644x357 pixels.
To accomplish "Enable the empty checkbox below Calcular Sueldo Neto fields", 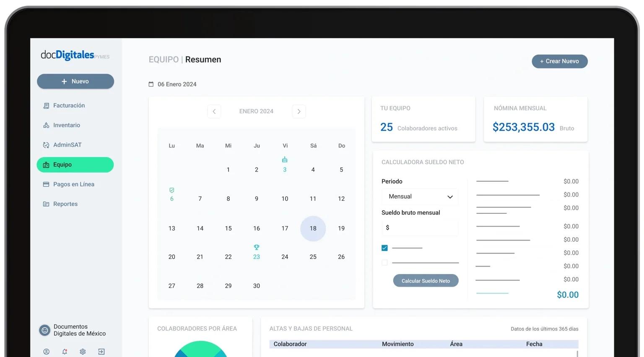I will (x=384, y=262).
